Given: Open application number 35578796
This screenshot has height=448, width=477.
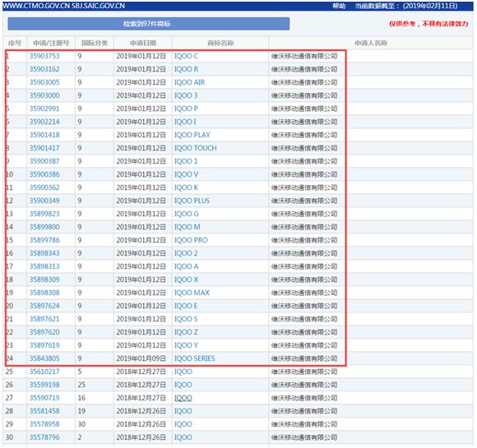Looking at the screenshot, I should click(44, 437).
